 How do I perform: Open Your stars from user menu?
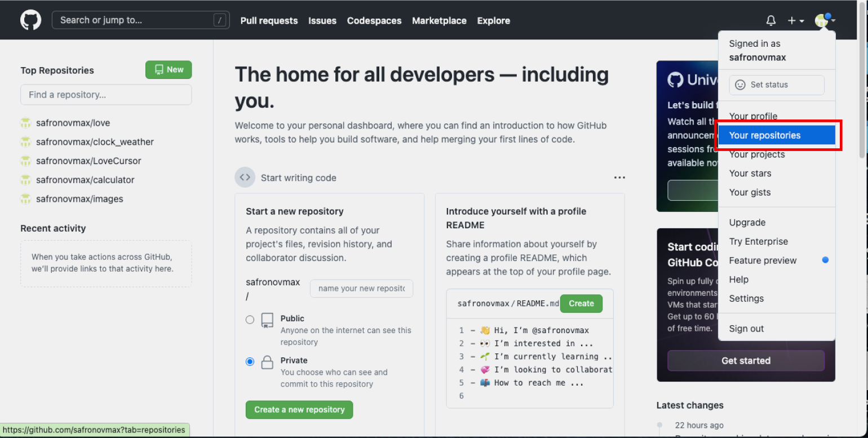point(777,174)
